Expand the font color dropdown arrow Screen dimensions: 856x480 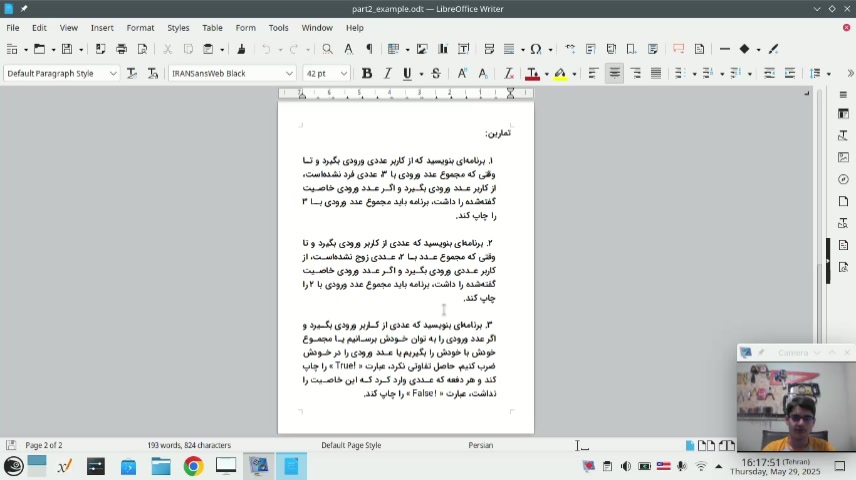546,74
